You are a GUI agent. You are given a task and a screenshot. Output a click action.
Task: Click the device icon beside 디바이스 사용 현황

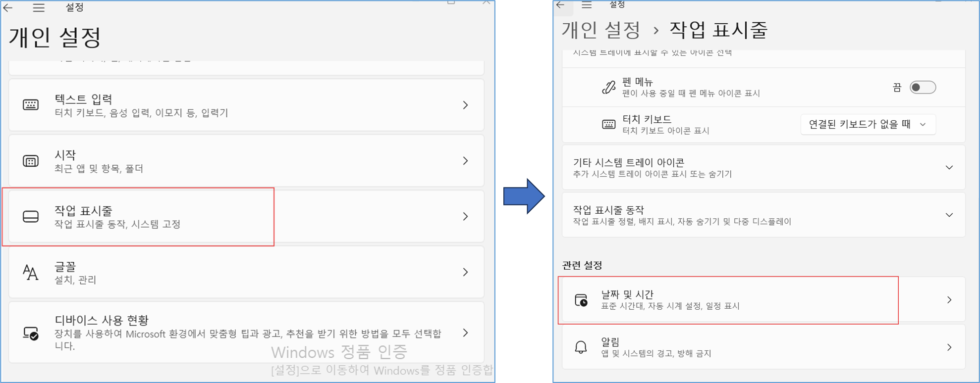click(31, 333)
